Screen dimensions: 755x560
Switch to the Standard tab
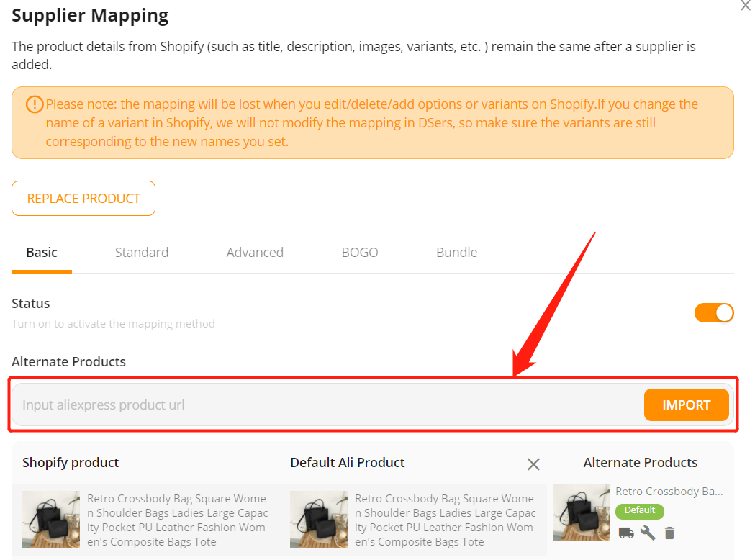(x=142, y=253)
